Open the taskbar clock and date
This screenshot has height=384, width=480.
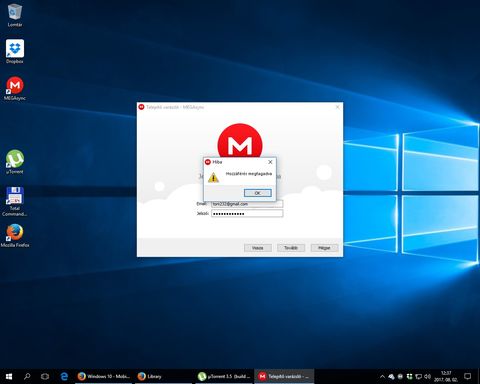446,376
